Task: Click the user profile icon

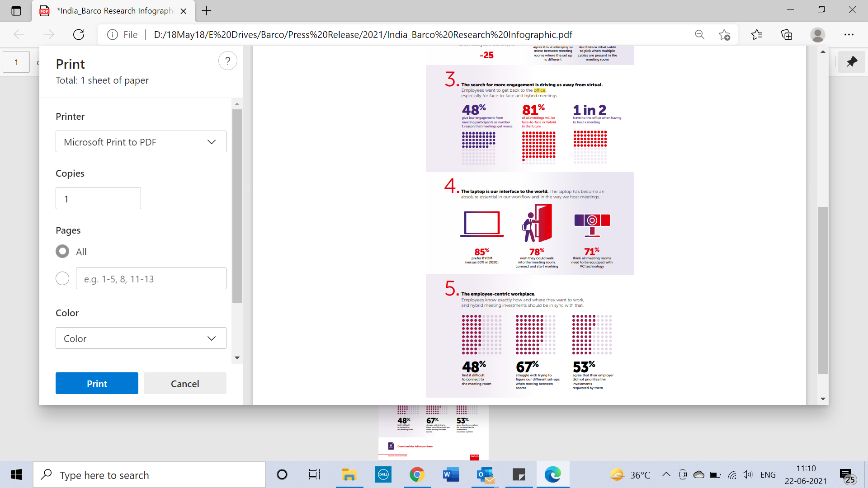Action: (x=817, y=35)
